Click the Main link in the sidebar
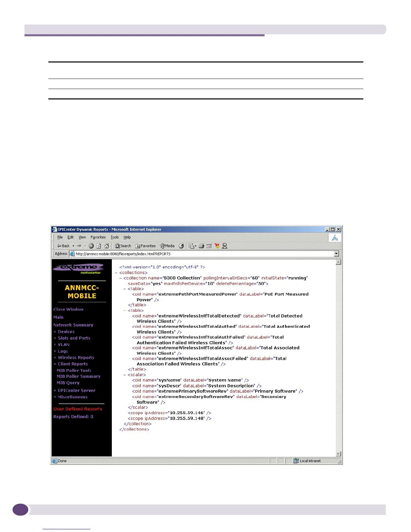 pos(58,317)
